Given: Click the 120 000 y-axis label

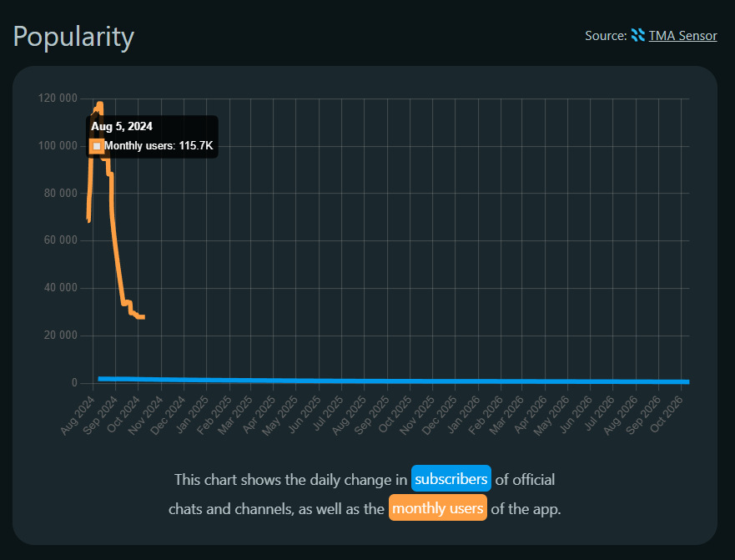Looking at the screenshot, I should 58,98.
